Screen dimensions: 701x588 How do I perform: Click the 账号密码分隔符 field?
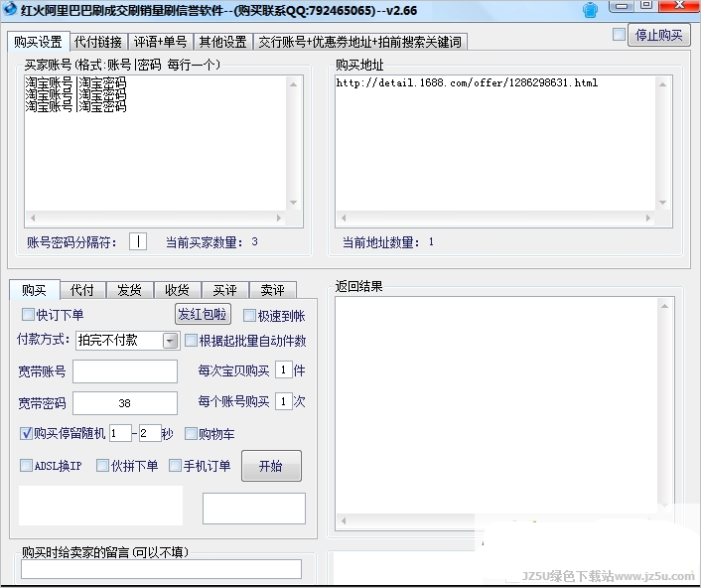click(x=138, y=241)
